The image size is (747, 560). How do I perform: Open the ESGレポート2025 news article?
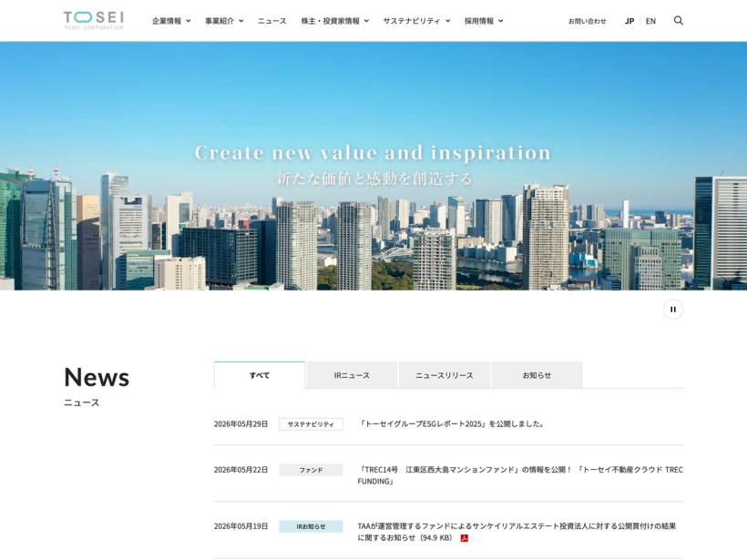click(x=452, y=423)
